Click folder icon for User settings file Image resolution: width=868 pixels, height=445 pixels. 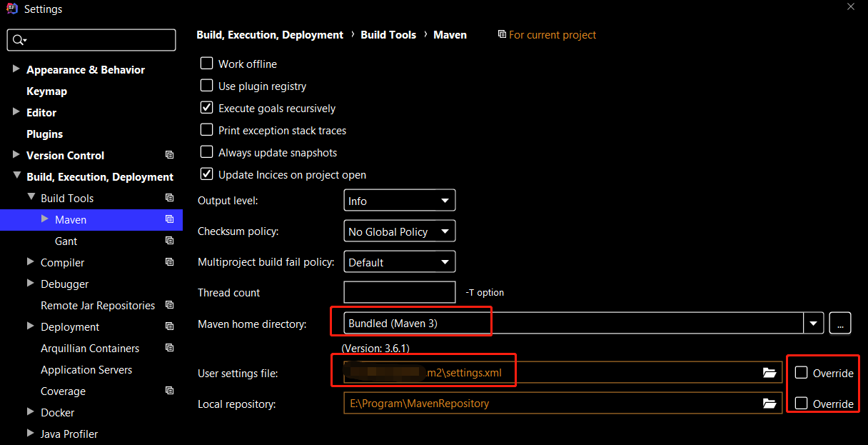(x=769, y=373)
